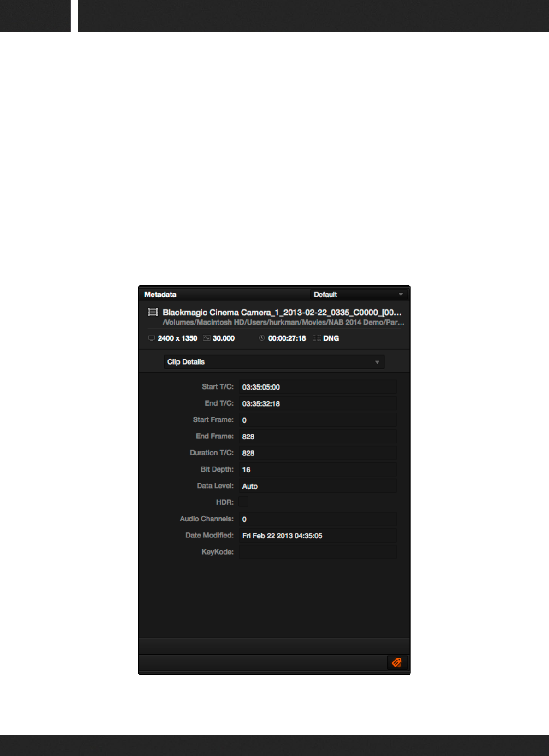Click the frame rate icon beside 30.000
The width and height of the screenshot is (549, 756).
click(x=207, y=338)
